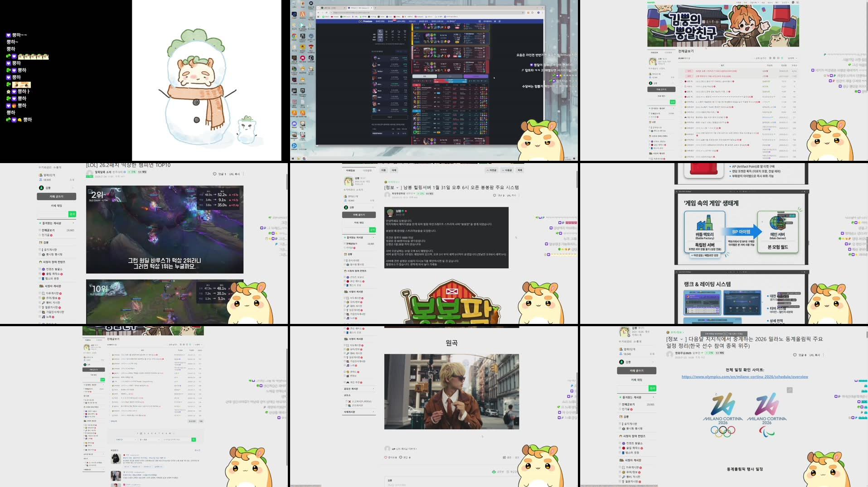Click the 카페관리 icon under the cafe profile
Image resolution: width=868 pixels, height=487 pixels.
point(620,341)
